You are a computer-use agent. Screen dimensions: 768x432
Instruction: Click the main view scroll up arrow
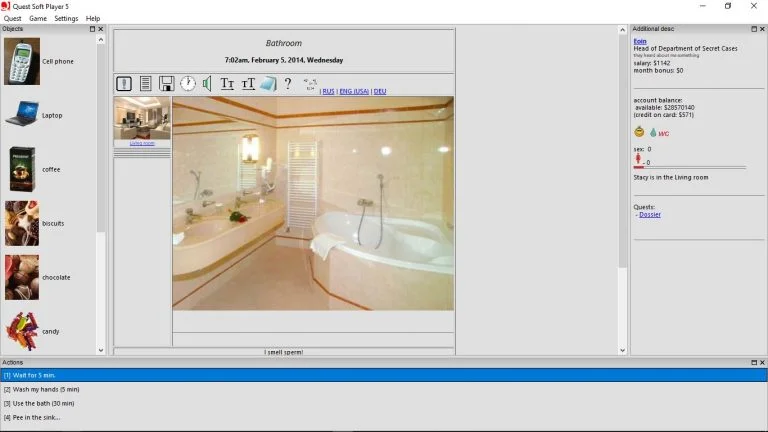tap(623, 30)
